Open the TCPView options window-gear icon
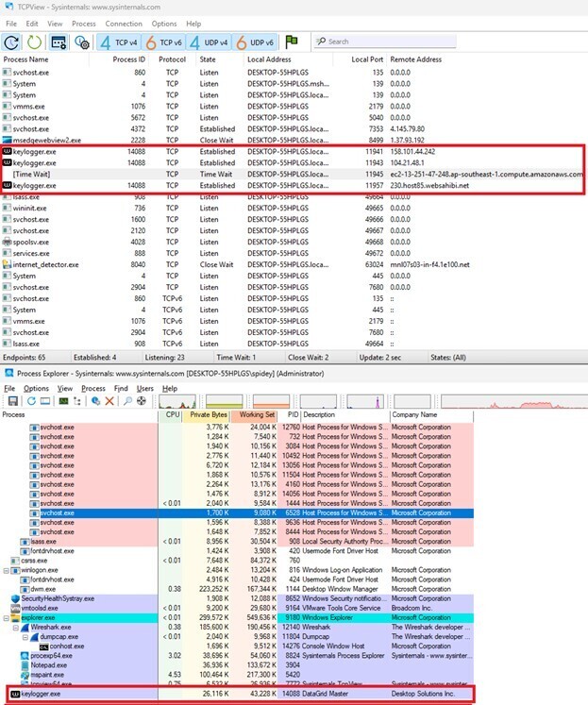 click(x=59, y=42)
